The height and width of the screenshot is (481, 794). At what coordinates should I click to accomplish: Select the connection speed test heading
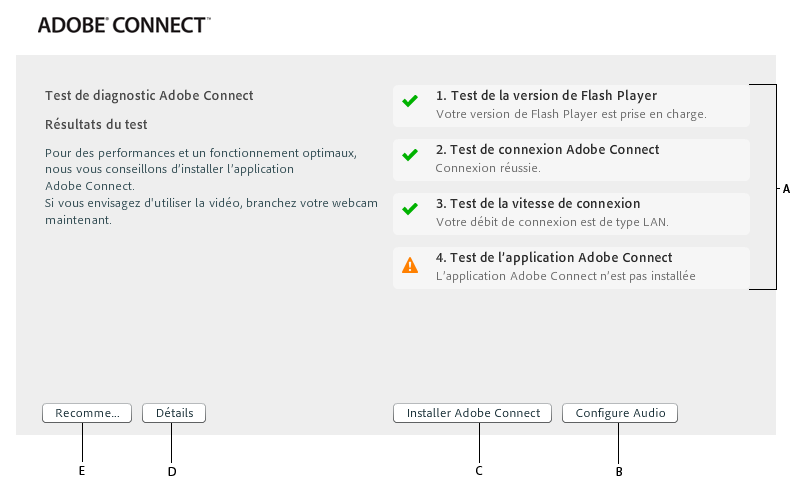tap(538, 204)
